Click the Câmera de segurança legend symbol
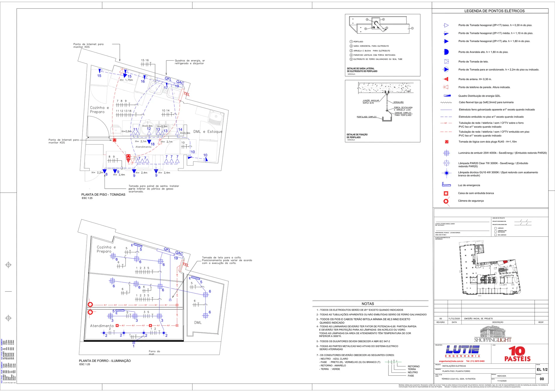 446,201
